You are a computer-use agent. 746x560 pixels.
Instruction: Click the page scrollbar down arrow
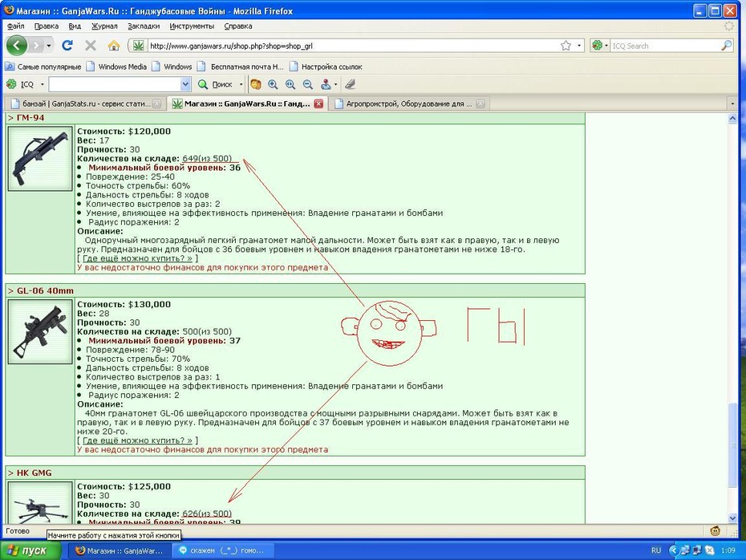(732, 518)
